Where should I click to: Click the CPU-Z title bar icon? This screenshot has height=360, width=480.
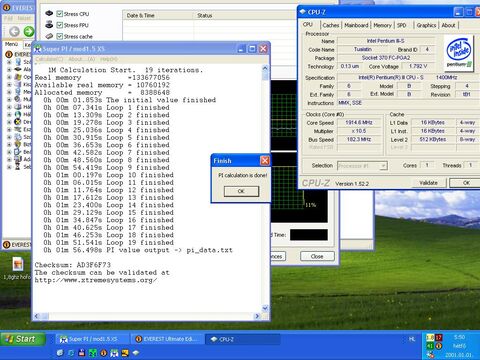point(303,12)
